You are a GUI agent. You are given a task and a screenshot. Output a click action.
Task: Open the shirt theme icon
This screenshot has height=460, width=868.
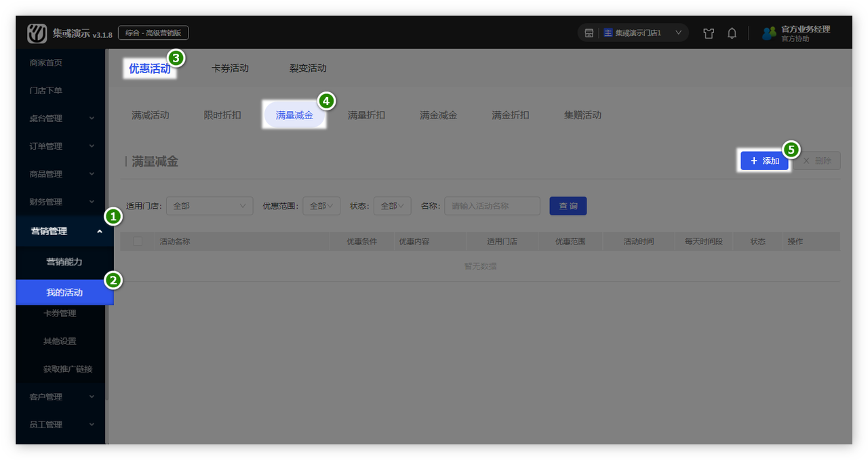coord(709,33)
